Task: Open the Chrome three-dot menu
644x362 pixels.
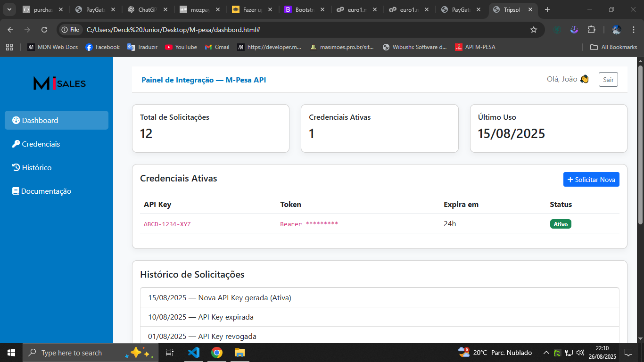Action: click(x=632, y=30)
